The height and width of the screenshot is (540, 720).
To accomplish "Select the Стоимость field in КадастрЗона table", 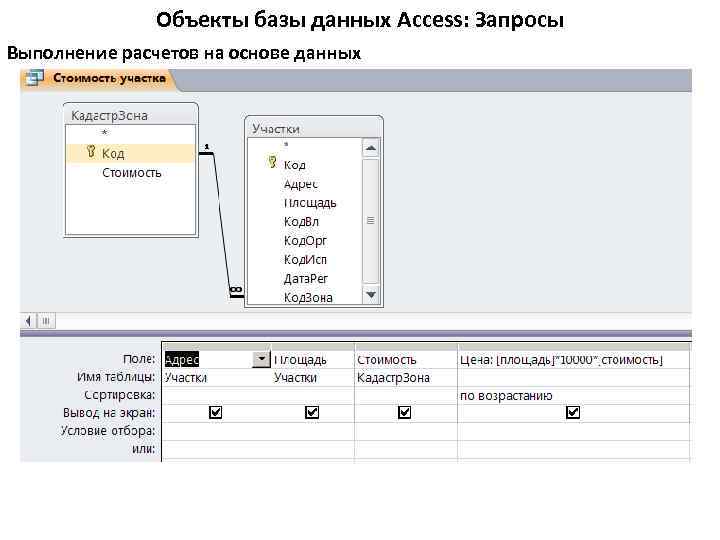I will coord(131,173).
